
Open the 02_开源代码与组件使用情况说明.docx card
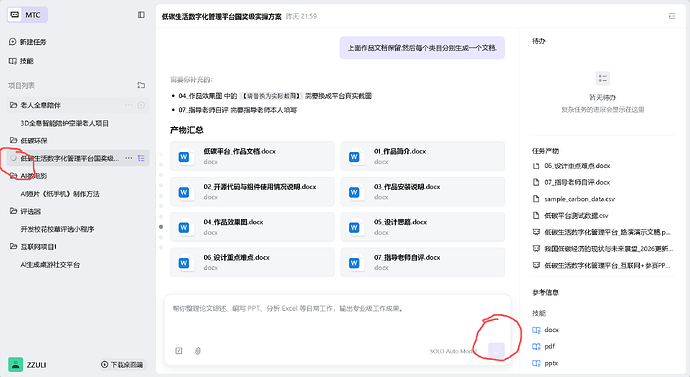(x=252, y=192)
